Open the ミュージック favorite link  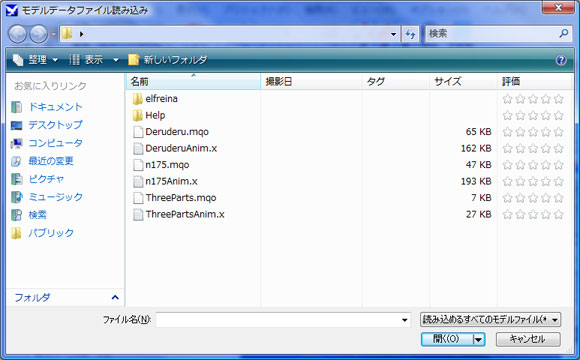[x=55, y=197]
